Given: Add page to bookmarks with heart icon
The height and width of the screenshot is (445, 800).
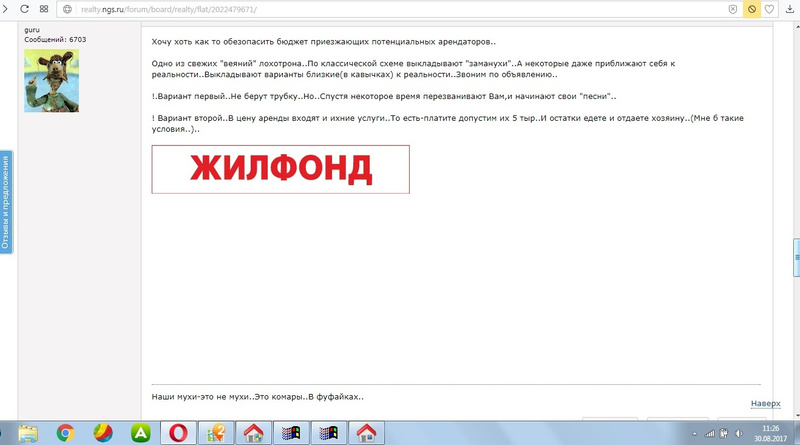Looking at the screenshot, I should [x=769, y=9].
